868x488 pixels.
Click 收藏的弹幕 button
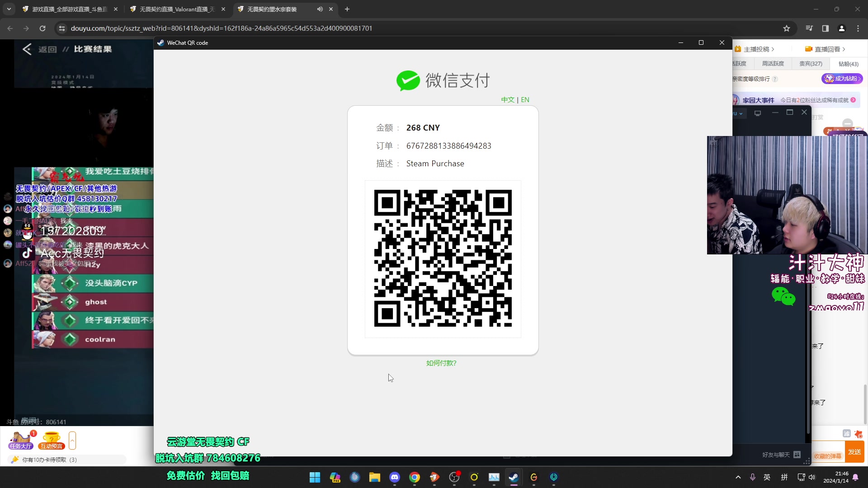(x=828, y=456)
